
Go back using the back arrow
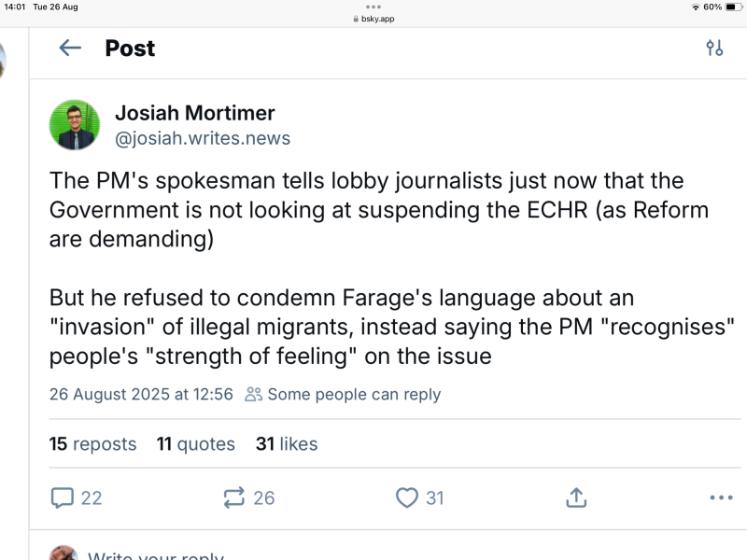click(x=69, y=49)
